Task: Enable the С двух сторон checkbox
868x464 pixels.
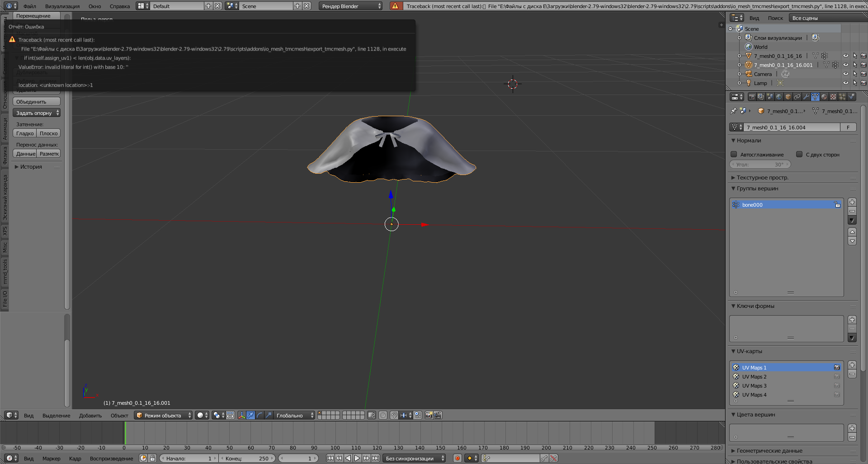Action: pyautogui.click(x=799, y=154)
